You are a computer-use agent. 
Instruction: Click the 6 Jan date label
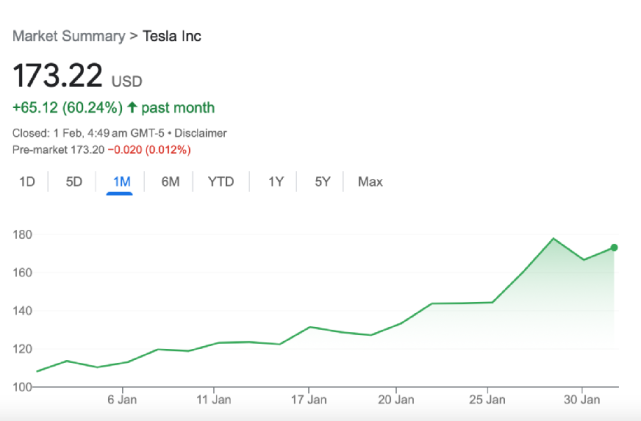pyautogui.click(x=122, y=400)
